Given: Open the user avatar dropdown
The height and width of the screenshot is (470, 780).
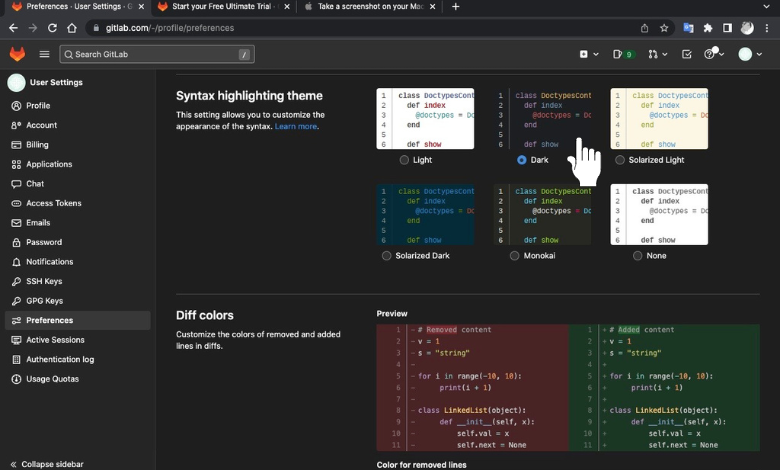Looking at the screenshot, I should pyautogui.click(x=750, y=54).
